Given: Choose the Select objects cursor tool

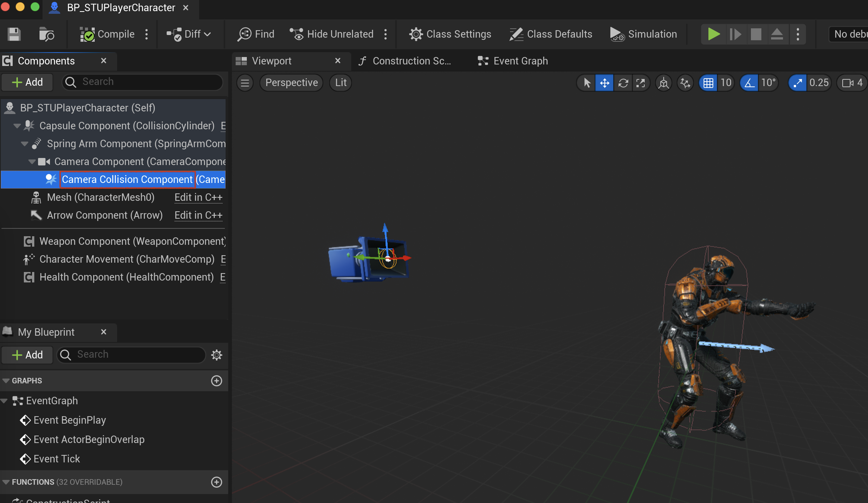Looking at the screenshot, I should [x=586, y=83].
